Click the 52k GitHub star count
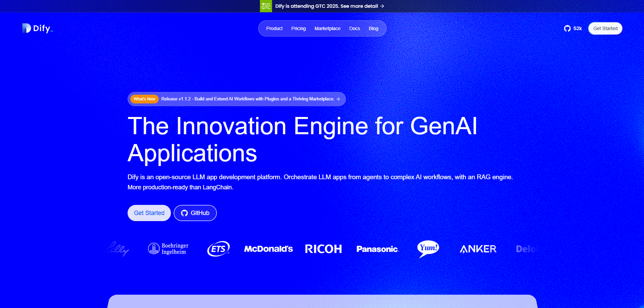The width and height of the screenshot is (644, 308). [577, 28]
